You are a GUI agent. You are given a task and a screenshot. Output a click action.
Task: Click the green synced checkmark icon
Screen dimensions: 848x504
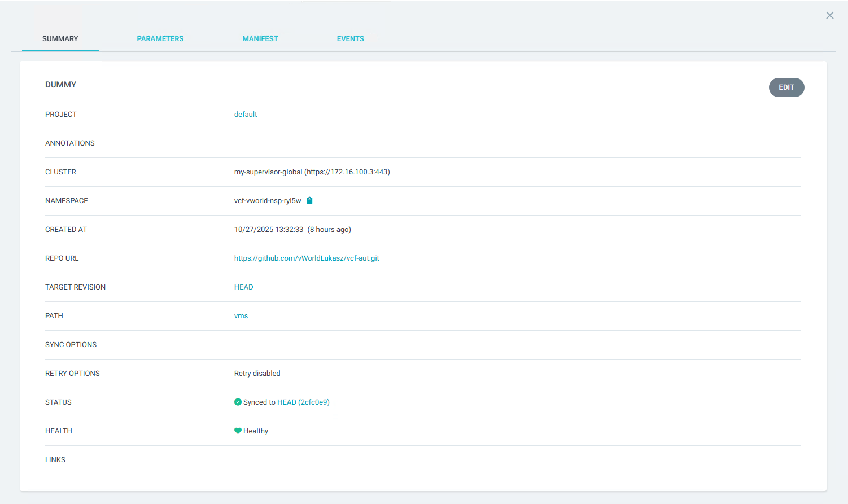(x=238, y=402)
